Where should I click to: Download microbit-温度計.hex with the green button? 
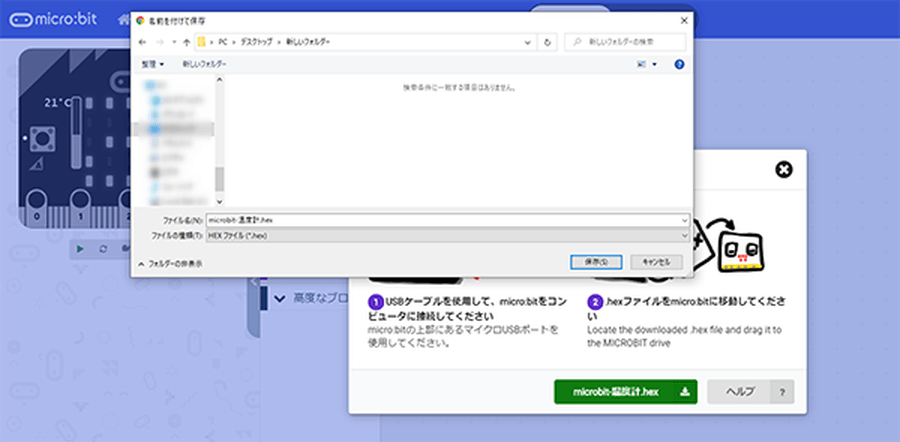click(x=626, y=392)
